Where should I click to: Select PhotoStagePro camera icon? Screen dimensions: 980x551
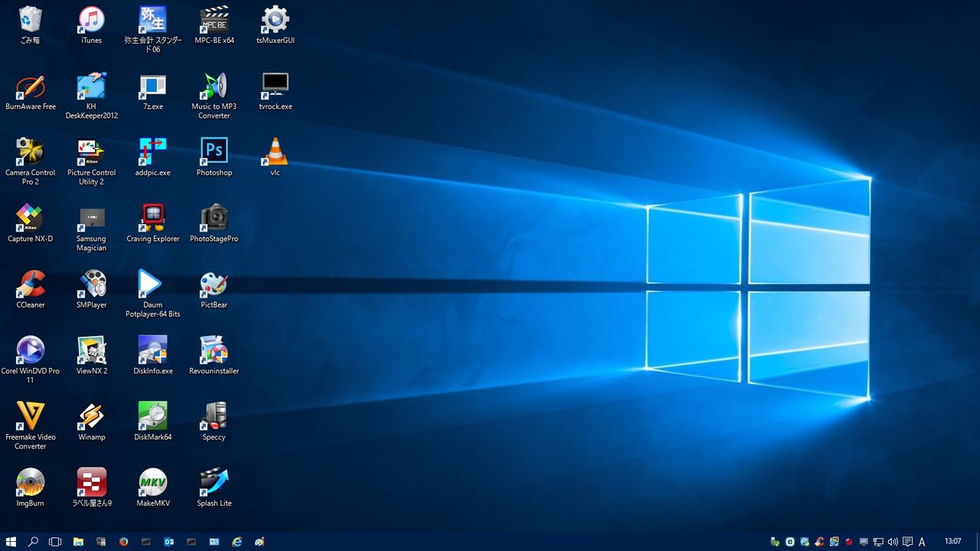pyautogui.click(x=214, y=223)
